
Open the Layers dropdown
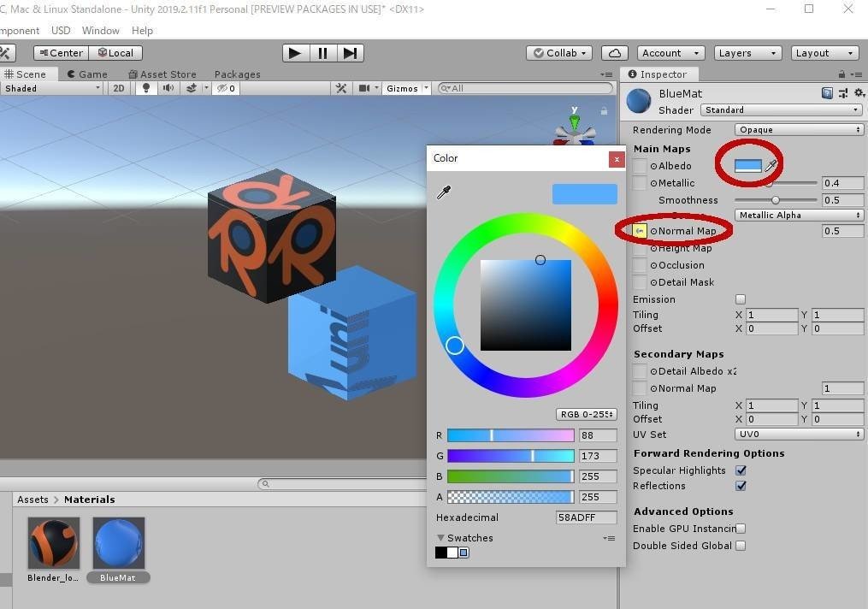(748, 53)
